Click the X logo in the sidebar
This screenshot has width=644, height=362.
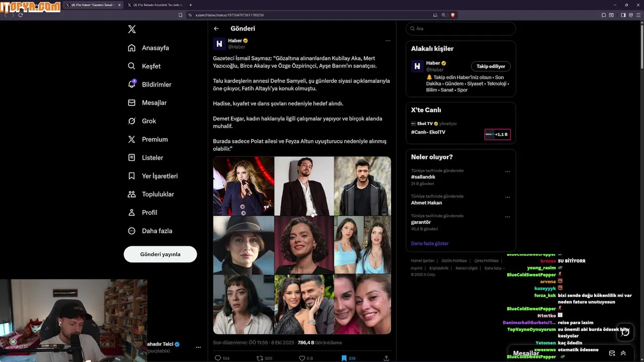132,29
